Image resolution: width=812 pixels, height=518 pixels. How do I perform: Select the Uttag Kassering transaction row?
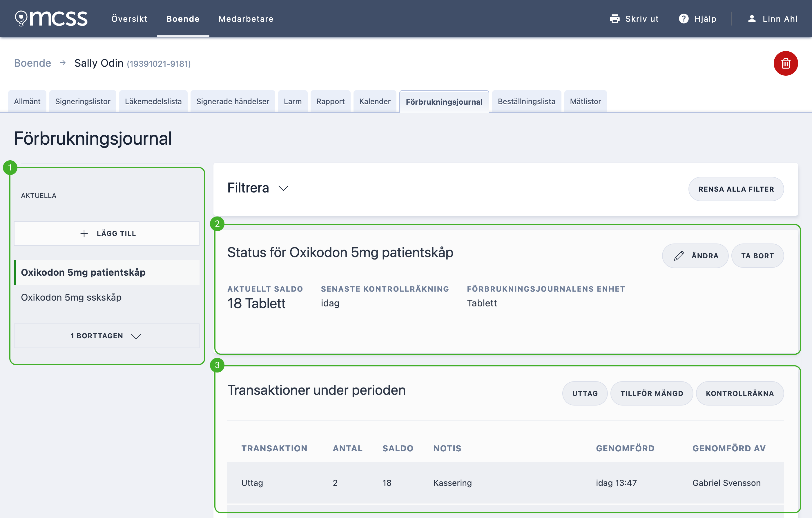505,483
